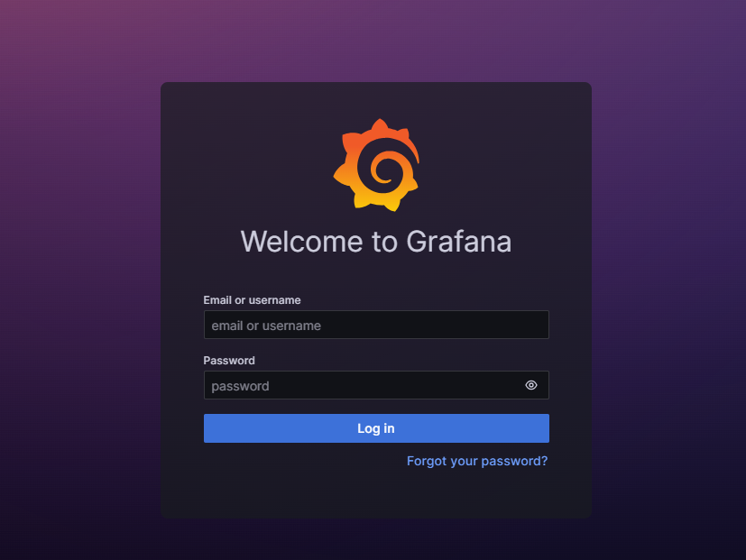Screen dimensions: 746x560
Task: Click the blue Log in button
Action: coord(376,428)
